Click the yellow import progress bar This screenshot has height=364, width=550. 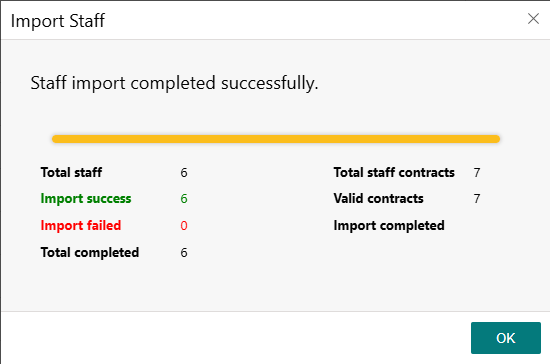tap(276, 139)
